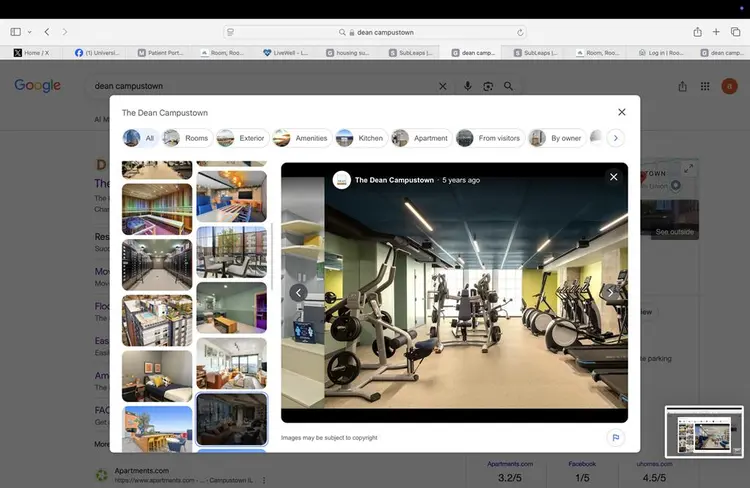Screen dimensions: 750x488
Task: Select the Rooms photo filter chip
Action: [187, 138]
